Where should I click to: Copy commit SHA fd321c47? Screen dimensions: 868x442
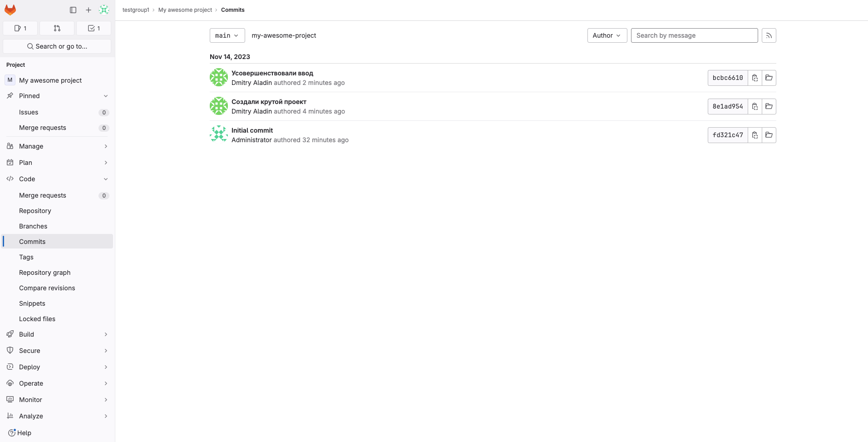[x=755, y=135]
